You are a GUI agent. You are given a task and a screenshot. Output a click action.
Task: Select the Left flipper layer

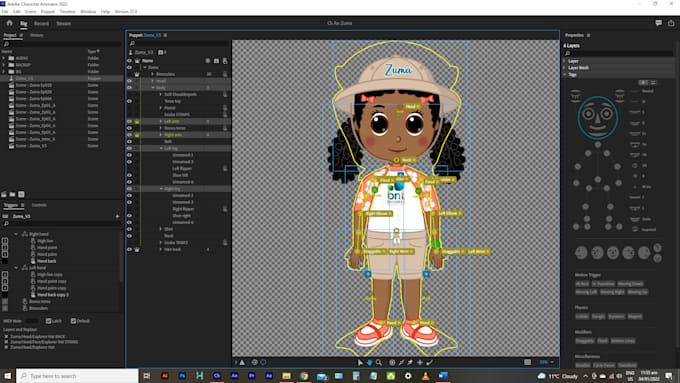coord(182,168)
